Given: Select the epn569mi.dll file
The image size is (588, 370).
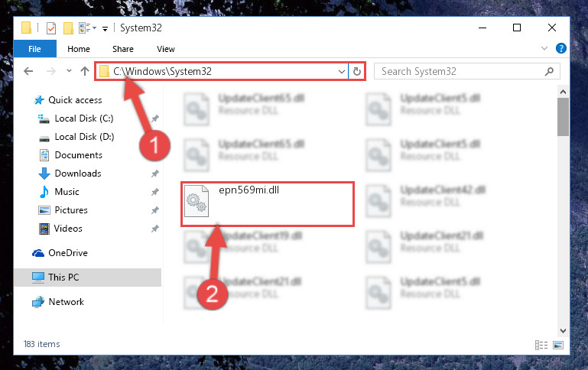Looking at the screenshot, I should [x=268, y=204].
